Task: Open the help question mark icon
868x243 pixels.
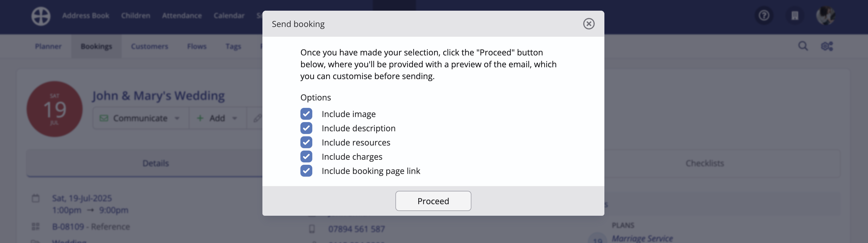Action: tap(764, 15)
